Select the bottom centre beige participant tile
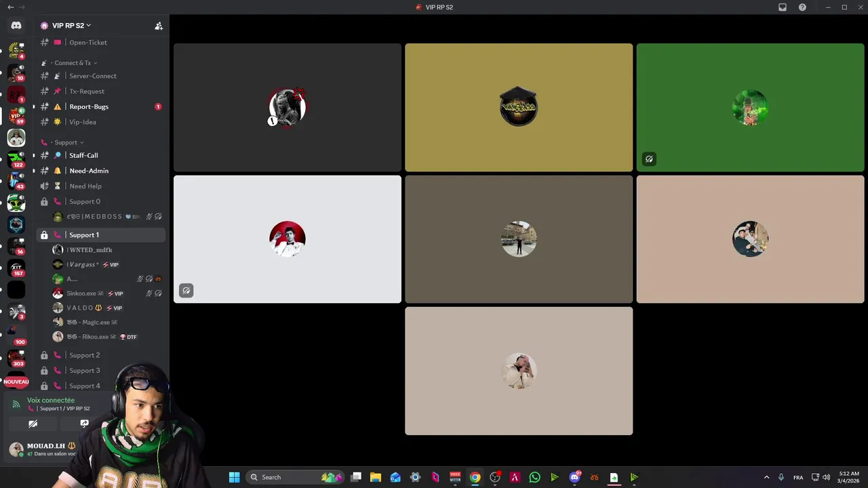868x488 pixels. pos(519,371)
